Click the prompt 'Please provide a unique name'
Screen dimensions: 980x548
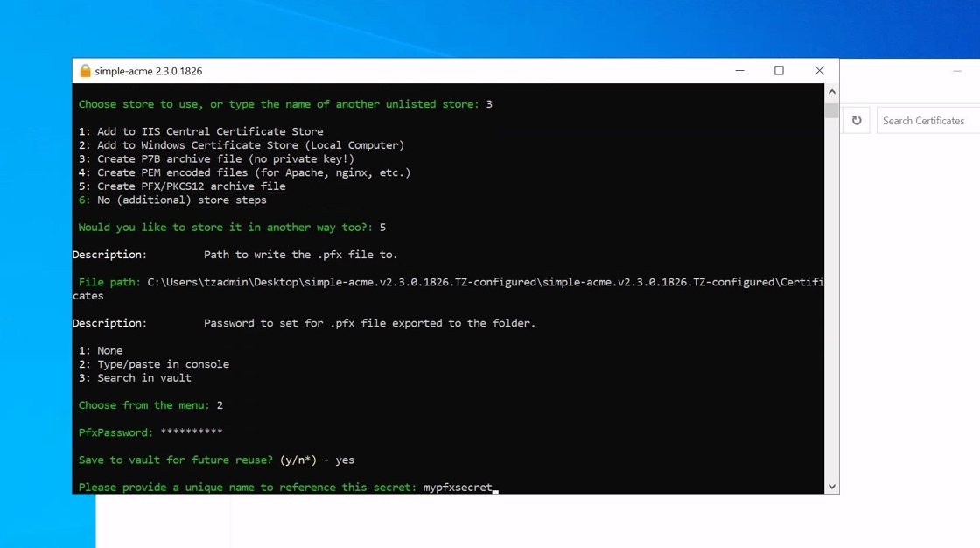click(248, 488)
